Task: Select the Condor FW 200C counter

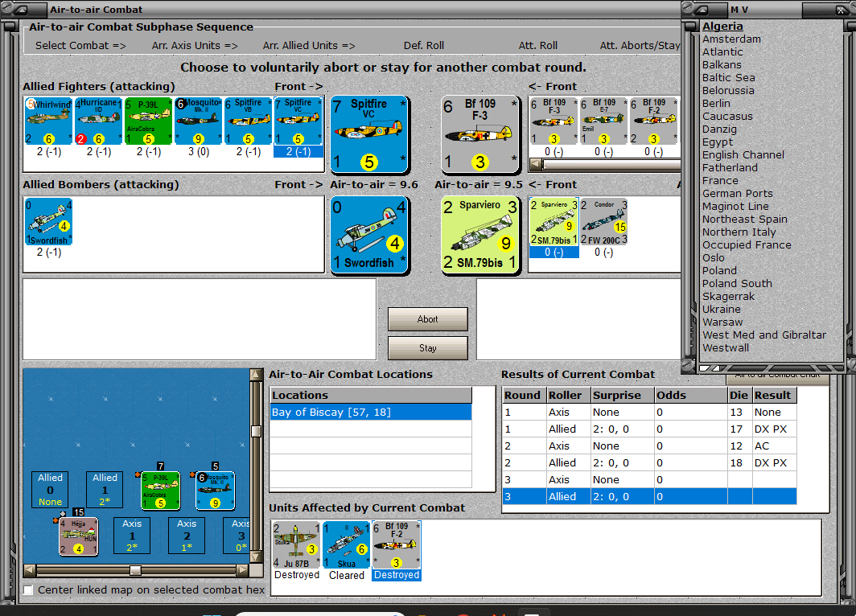Action: tap(603, 221)
